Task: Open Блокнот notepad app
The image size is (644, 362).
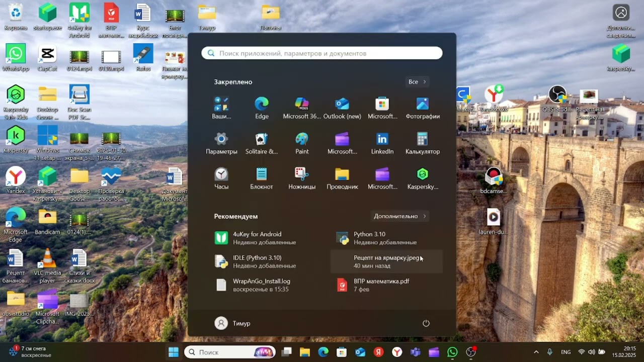Action: 262,178
